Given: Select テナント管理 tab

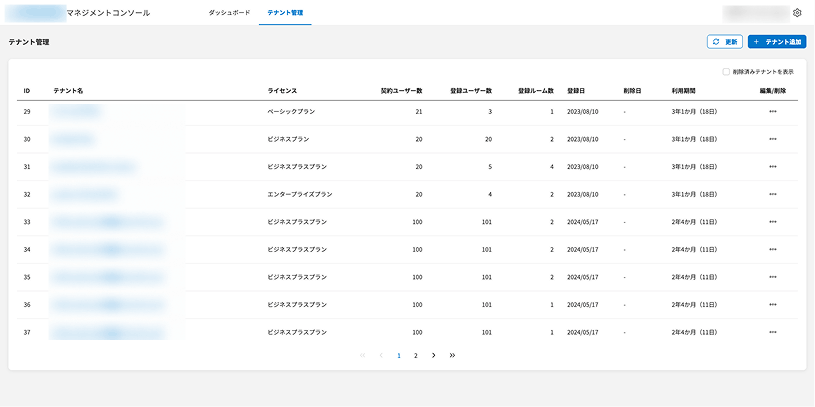Looking at the screenshot, I should click(x=285, y=12).
